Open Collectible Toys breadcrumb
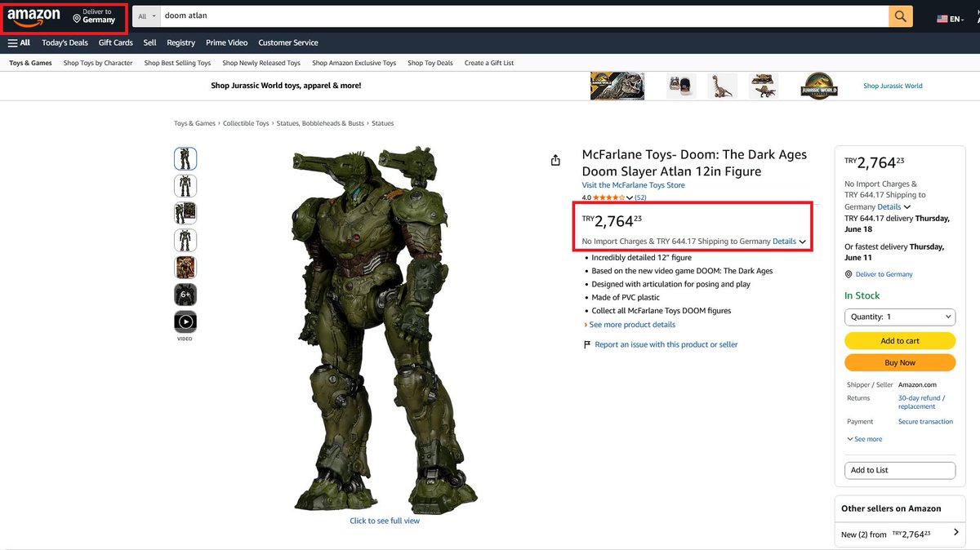The height and width of the screenshot is (550, 980). pyautogui.click(x=245, y=123)
